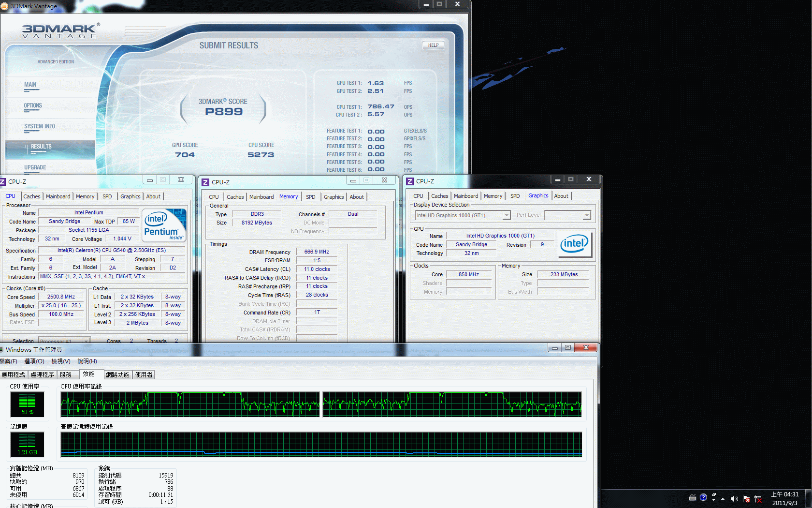This screenshot has width=812, height=508.
Task: Open SYSTEM INFO in 3DMark Vantage
Action: point(40,126)
